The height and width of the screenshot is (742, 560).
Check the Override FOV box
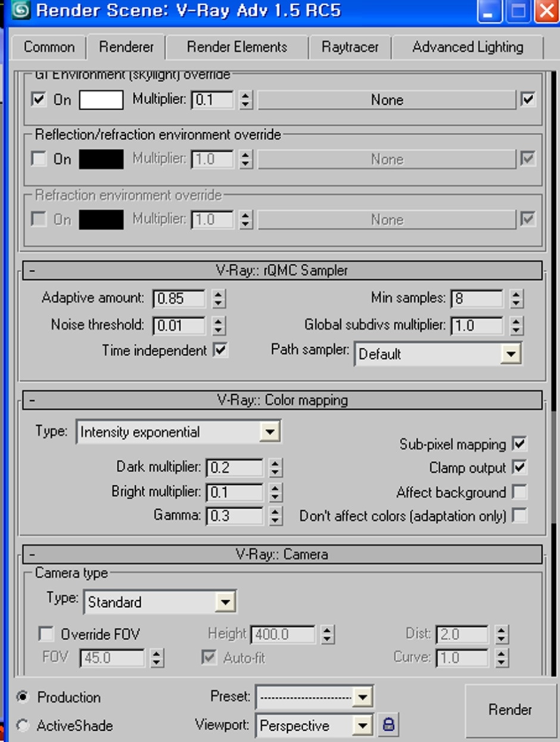coord(46,634)
